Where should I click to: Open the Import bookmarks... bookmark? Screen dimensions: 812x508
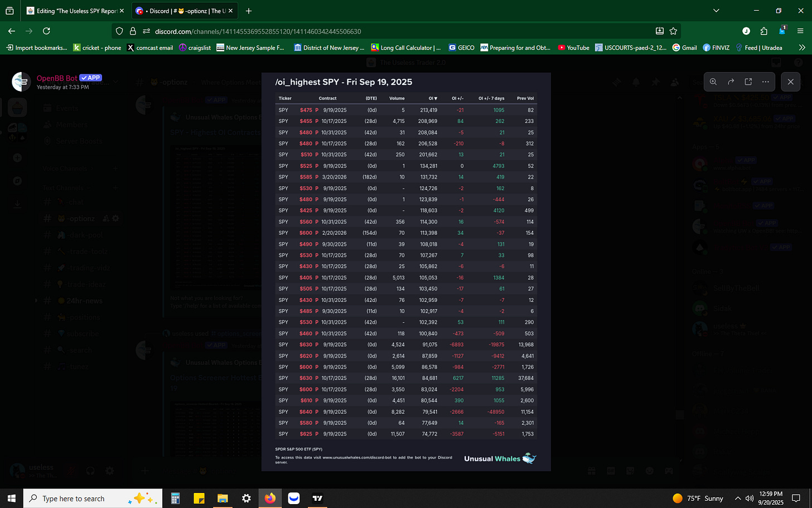coord(36,47)
